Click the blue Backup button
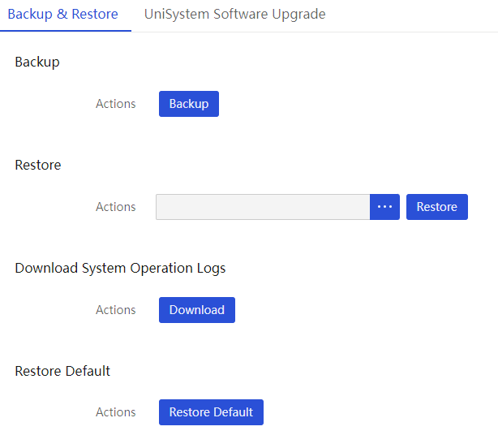 point(189,104)
